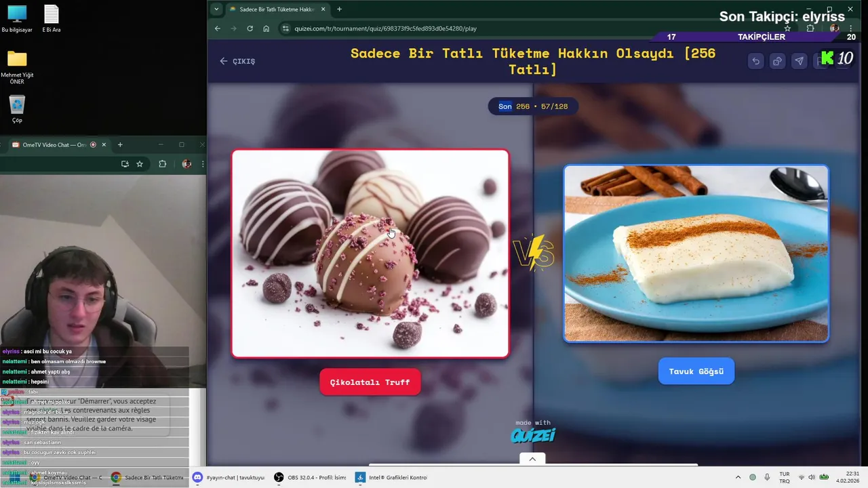Viewport: 868px width, 488px height.
Task: Open tab search dropdown in Quizei window
Action: click(x=216, y=9)
